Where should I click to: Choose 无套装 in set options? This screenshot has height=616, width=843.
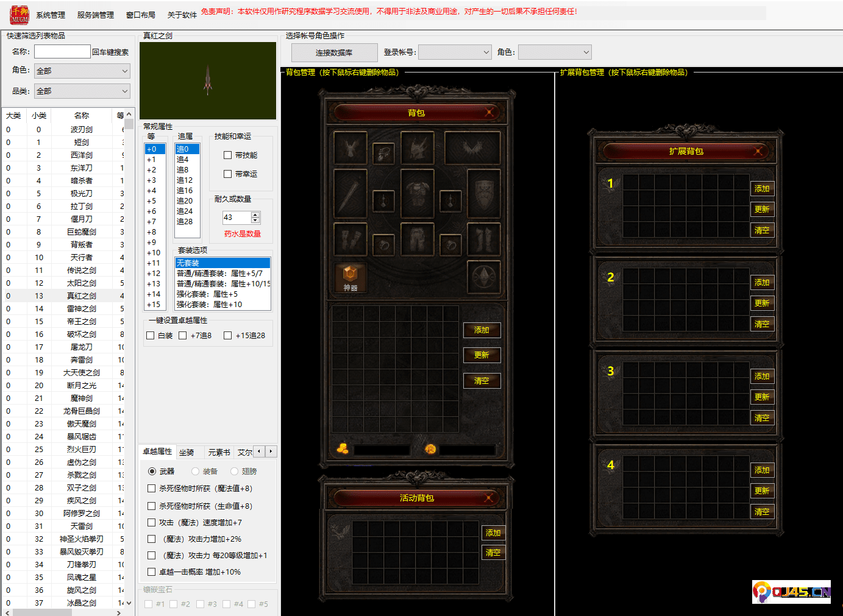(222, 263)
